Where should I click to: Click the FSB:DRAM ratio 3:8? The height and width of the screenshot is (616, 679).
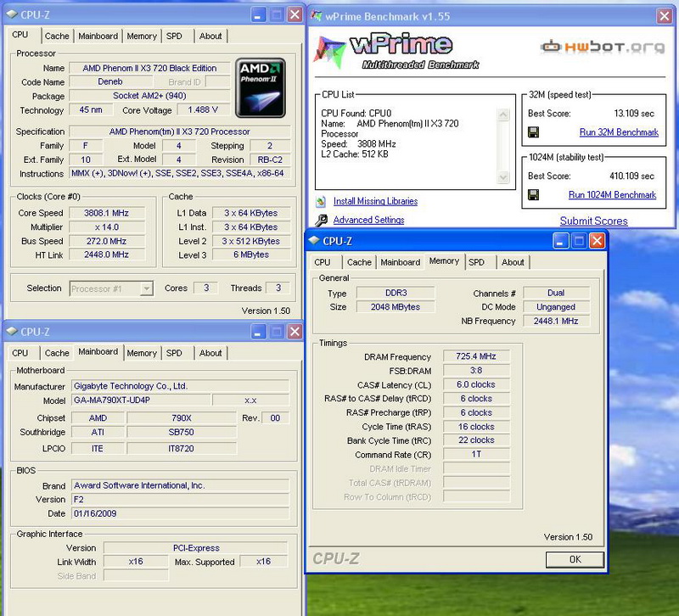pos(476,371)
